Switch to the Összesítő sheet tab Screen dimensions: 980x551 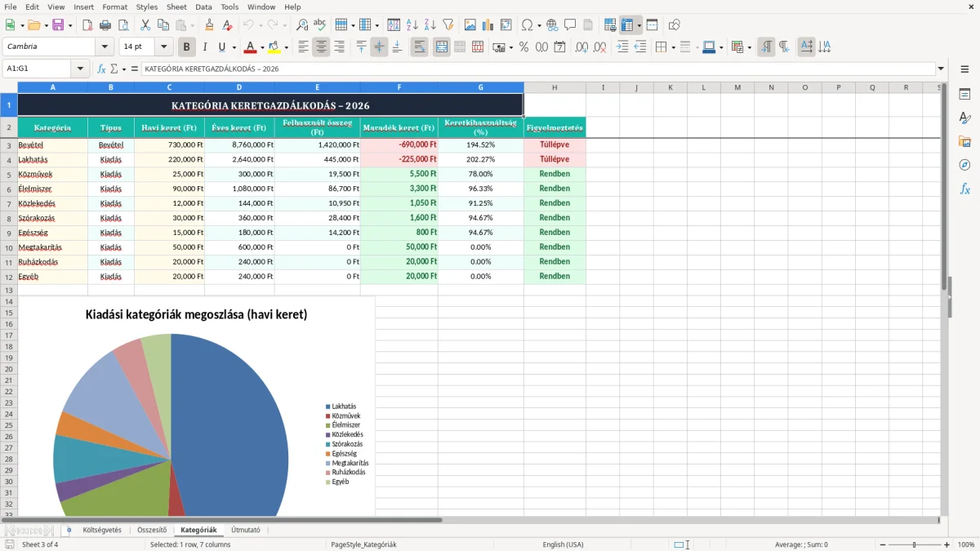click(x=152, y=530)
